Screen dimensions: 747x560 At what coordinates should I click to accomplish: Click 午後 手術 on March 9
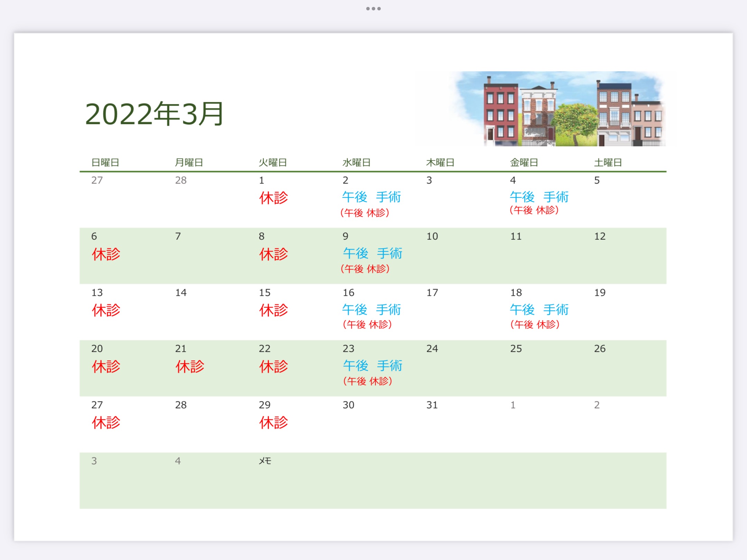372,253
